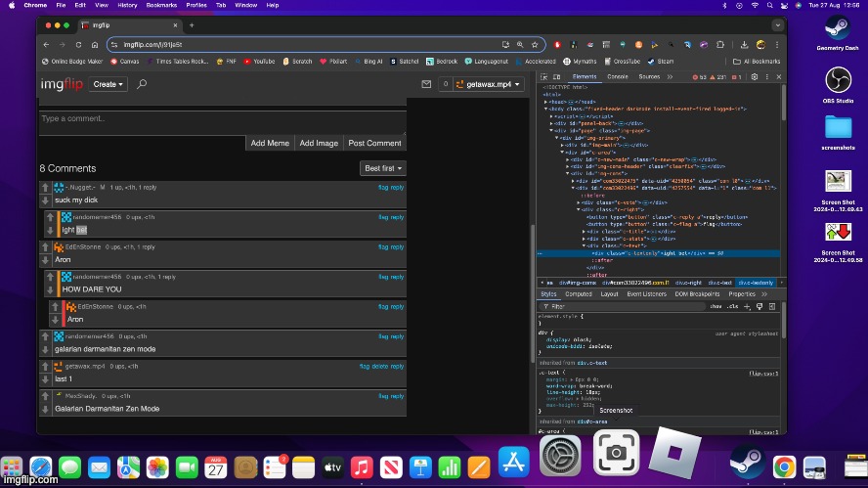Expand the Chrome tab search dropdown arrow

(778, 25)
